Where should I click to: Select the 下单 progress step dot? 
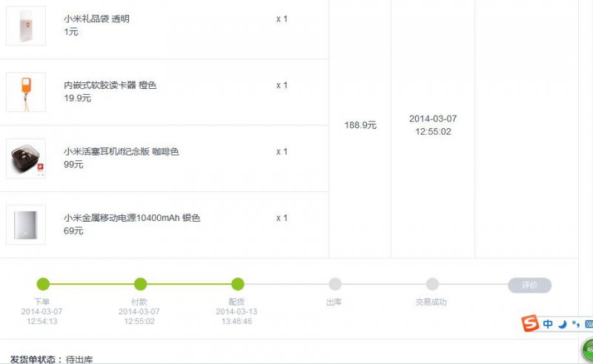[x=43, y=284]
